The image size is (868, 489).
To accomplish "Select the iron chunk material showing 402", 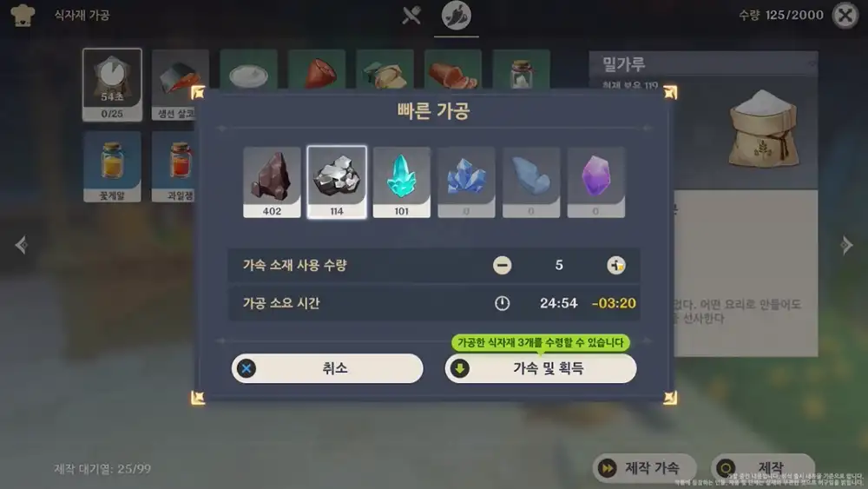I will (x=272, y=182).
